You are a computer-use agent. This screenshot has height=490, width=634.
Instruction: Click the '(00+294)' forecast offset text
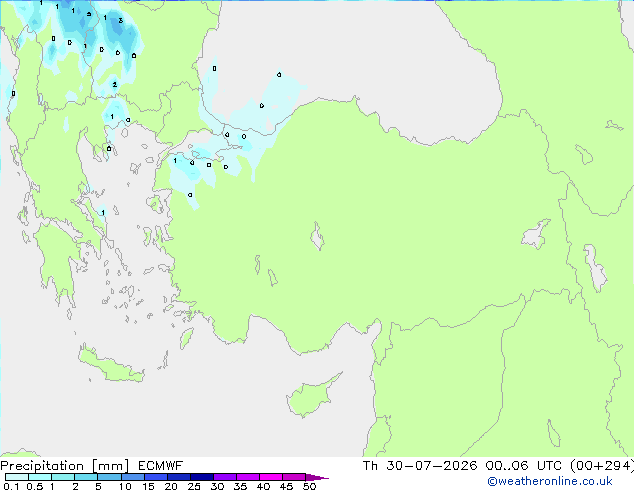[602, 466]
